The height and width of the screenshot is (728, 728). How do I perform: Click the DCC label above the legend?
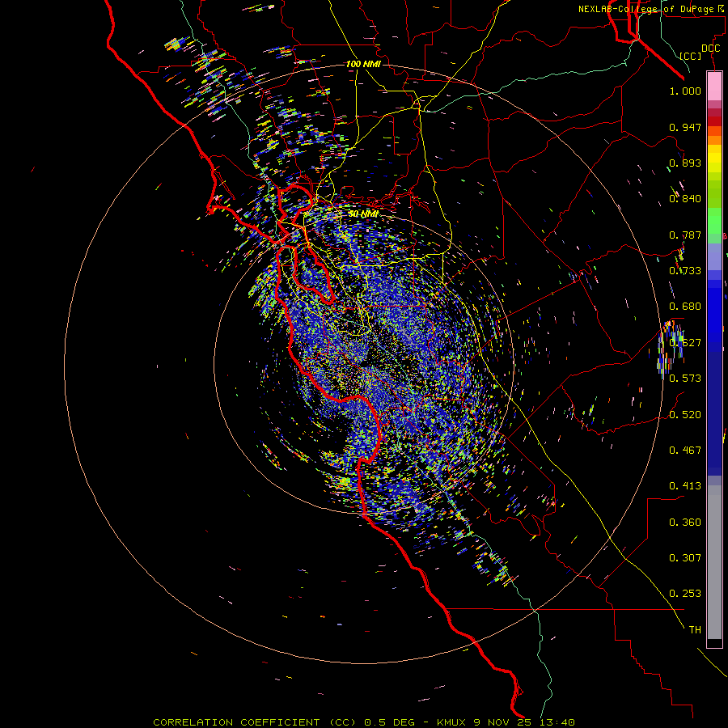710,49
